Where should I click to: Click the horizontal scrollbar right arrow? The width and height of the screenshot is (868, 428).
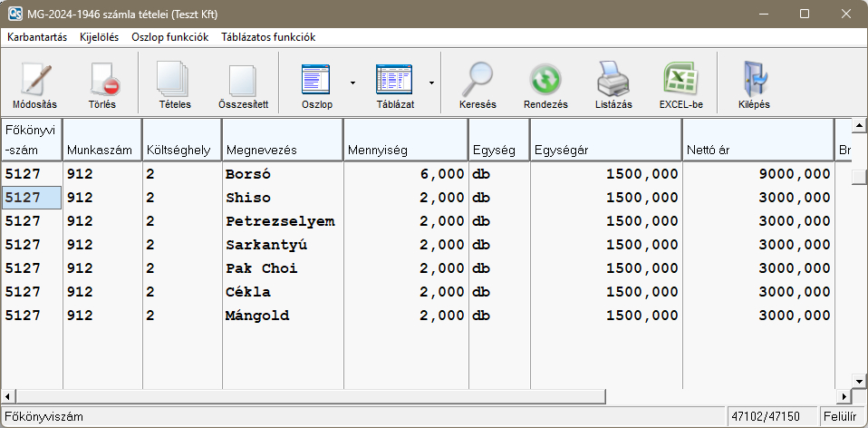click(x=844, y=397)
